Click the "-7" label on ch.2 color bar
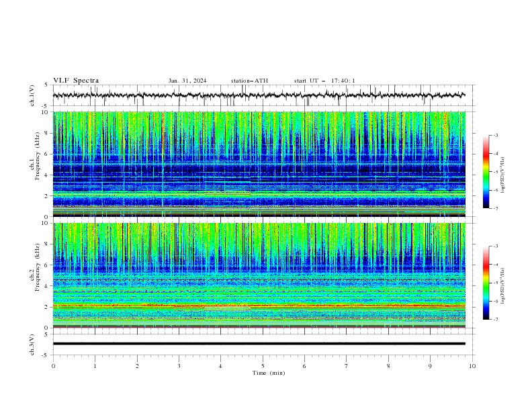The image size is (532, 411). [x=495, y=319]
